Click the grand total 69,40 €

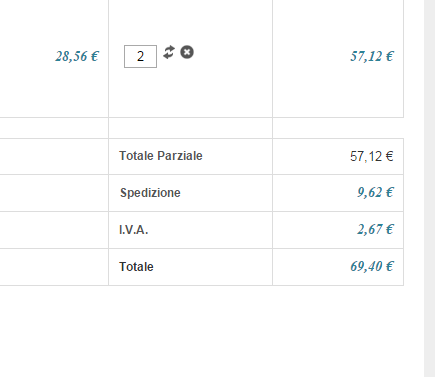[x=372, y=266]
